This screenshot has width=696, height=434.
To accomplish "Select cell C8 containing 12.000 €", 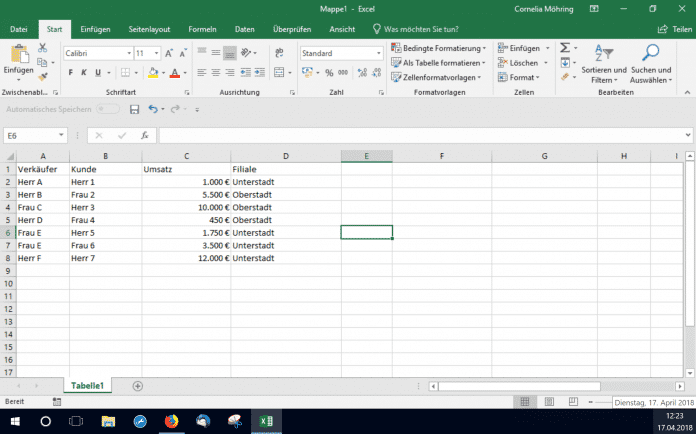I will pos(186,258).
